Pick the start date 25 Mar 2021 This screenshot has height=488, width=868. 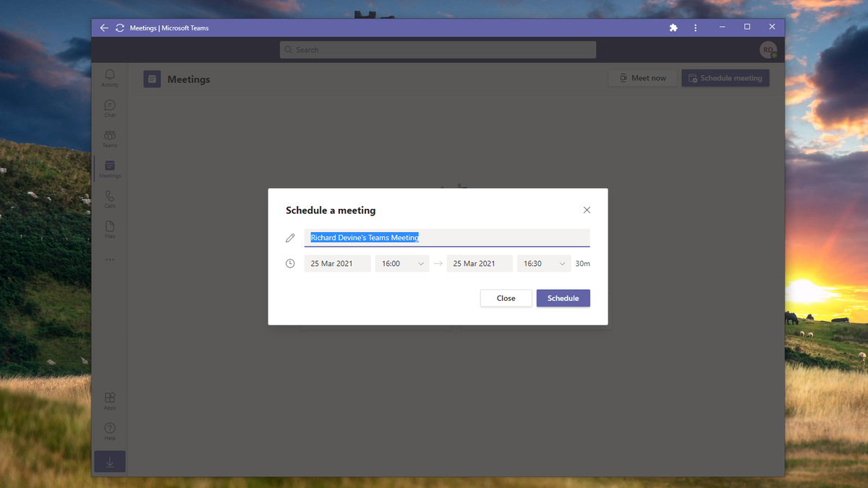338,264
